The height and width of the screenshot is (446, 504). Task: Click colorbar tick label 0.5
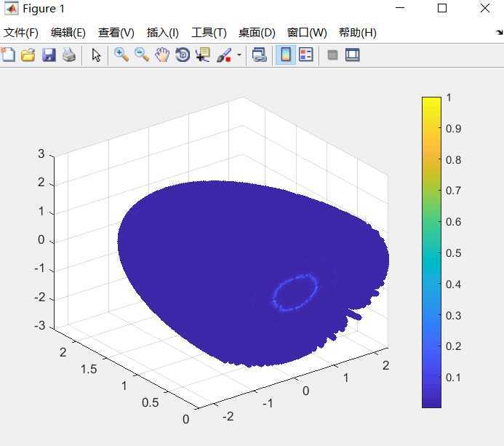[x=453, y=253]
